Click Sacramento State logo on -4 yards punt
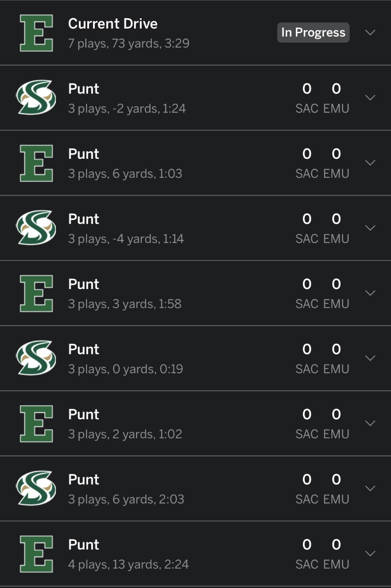 (x=36, y=228)
